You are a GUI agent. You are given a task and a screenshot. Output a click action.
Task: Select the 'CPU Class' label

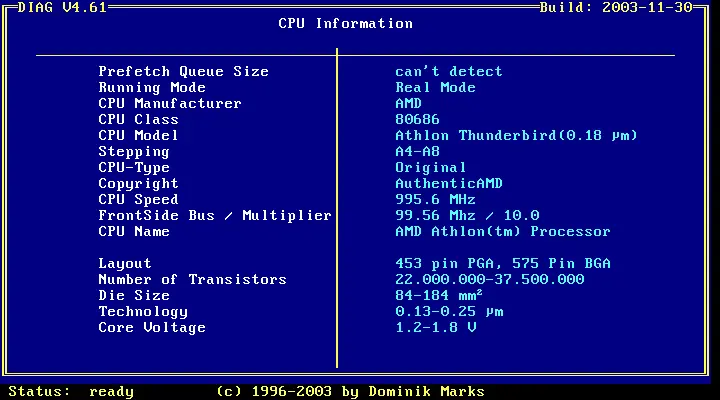[138, 119]
